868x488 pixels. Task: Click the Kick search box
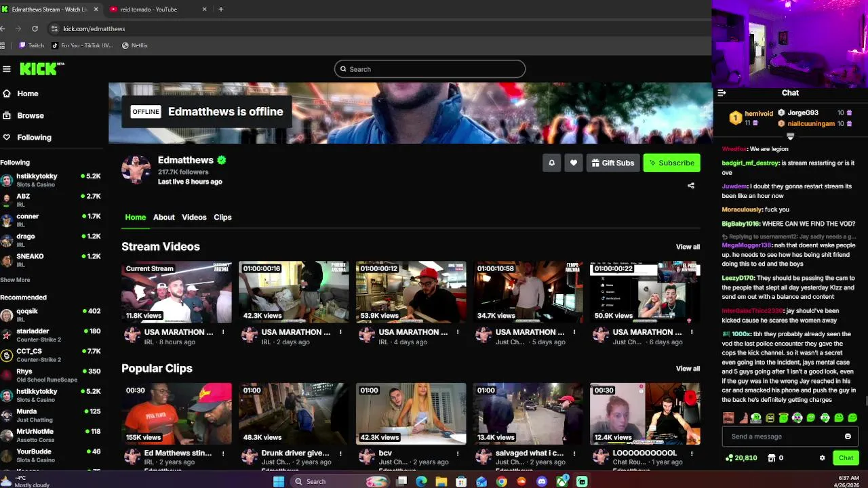coord(430,69)
